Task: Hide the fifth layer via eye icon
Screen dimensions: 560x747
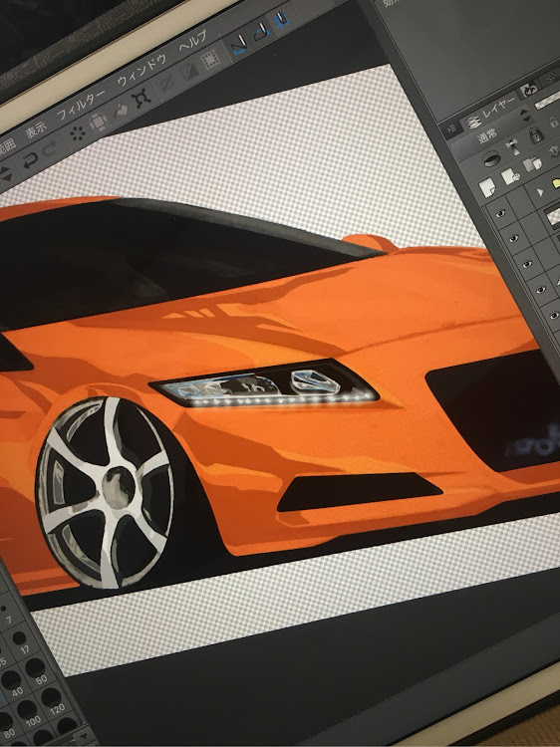Action: (554, 315)
